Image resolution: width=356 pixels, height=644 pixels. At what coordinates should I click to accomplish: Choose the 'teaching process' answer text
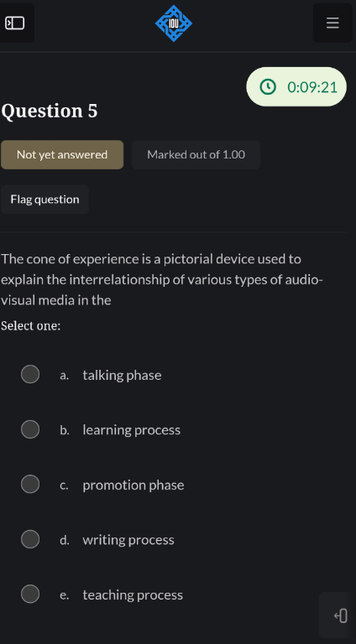133,595
